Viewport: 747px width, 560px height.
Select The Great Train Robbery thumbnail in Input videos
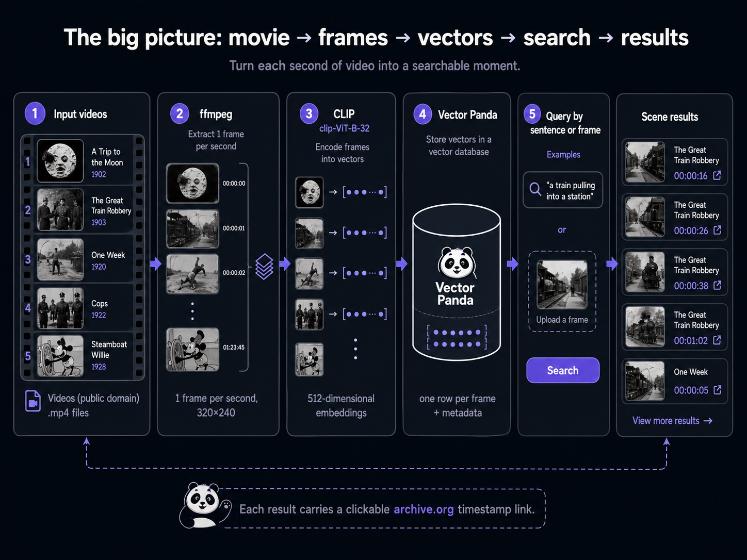pyautogui.click(x=60, y=209)
